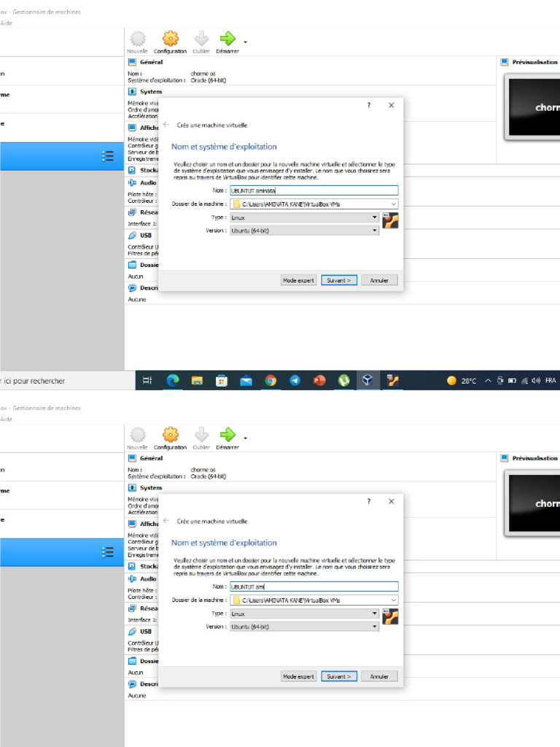The height and width of the screenshot is (747, 560).
Task: Open VM tools list icon beside 'UBUNTUT ami' dialog
Action: point(108,552)
